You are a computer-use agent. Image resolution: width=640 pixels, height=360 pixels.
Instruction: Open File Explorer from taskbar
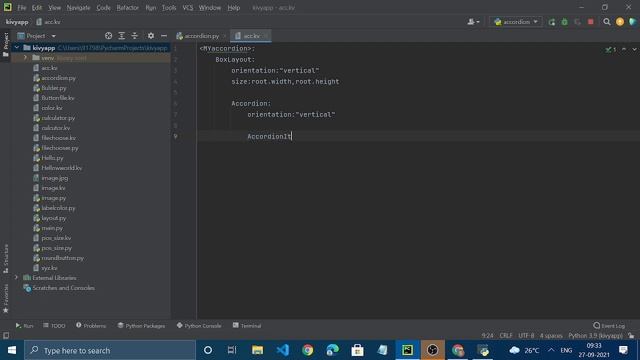[258, 350]
